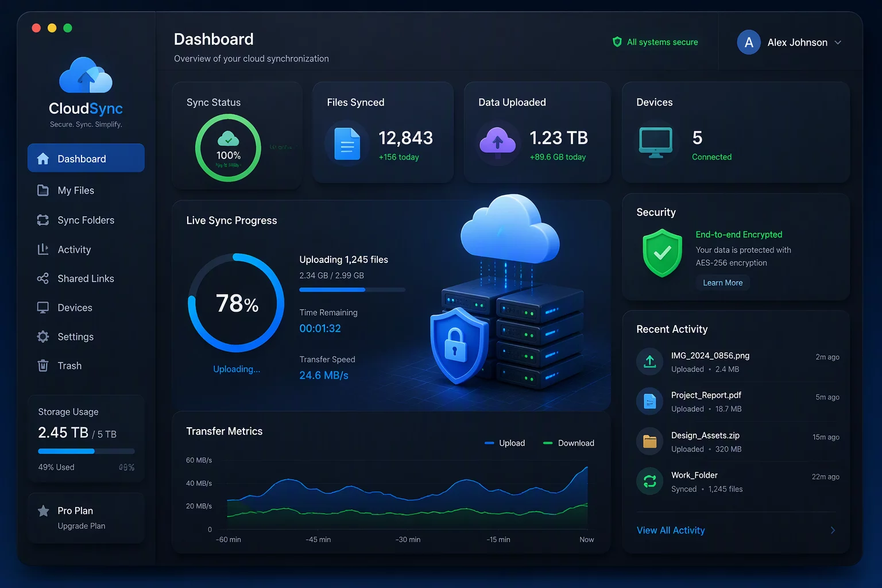Click the 78% upload progress circle
This screenshot has height=588, width=882.
[237, 303]
